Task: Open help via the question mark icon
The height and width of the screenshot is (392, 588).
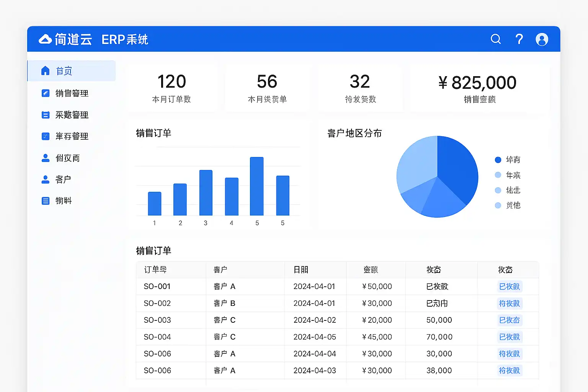Action: point(519,39)
